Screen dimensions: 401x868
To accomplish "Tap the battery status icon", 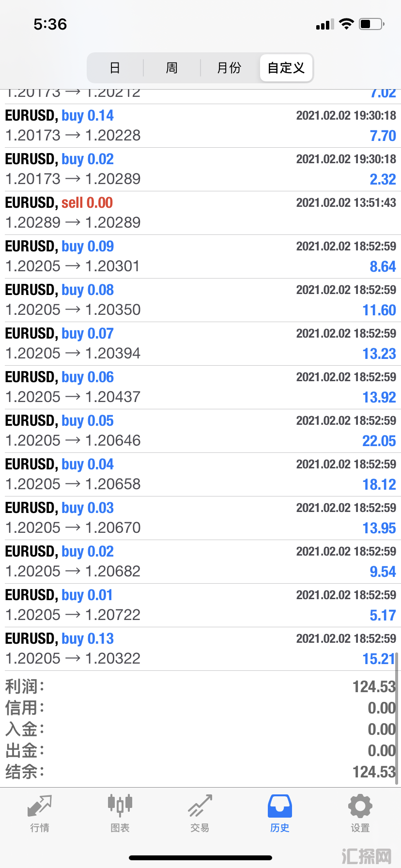I will pos(371,24).
